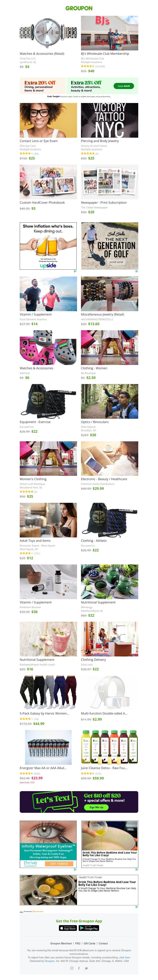Open the FAQ footer link
158x980 pixels.
(78, 943)
